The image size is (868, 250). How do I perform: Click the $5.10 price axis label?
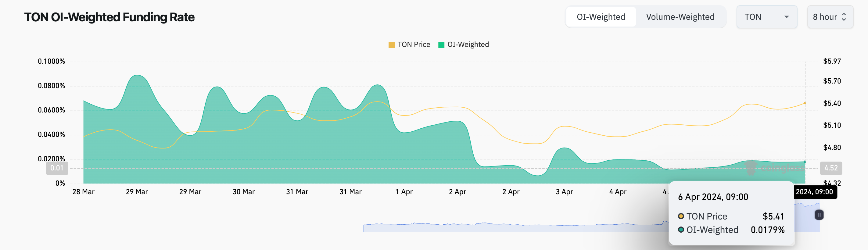832,125
